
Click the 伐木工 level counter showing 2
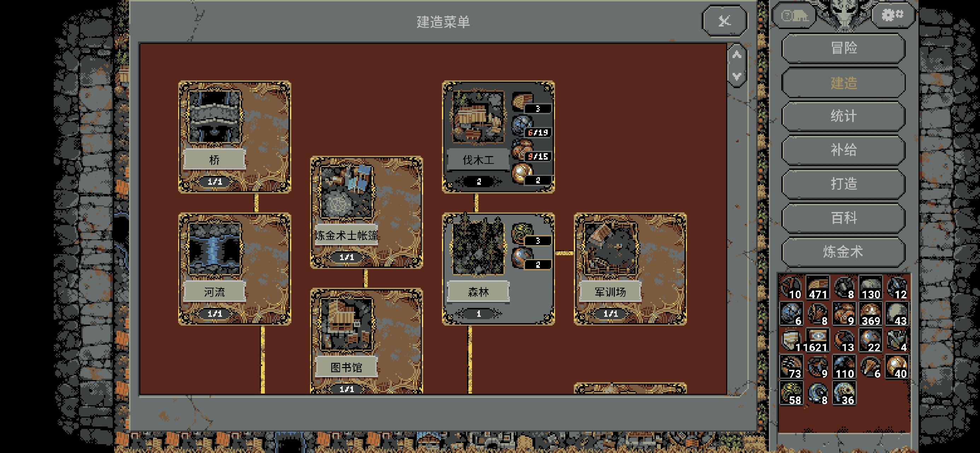coord(479,182)
